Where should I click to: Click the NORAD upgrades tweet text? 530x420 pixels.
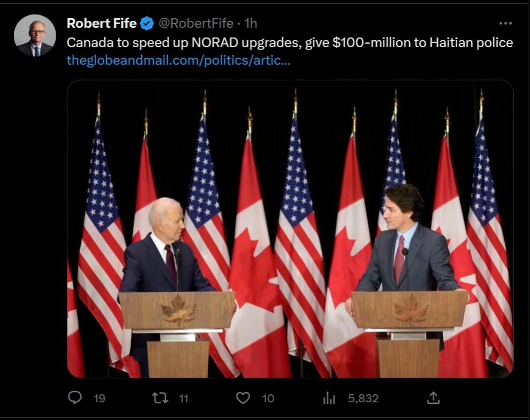tap(290, 42)
